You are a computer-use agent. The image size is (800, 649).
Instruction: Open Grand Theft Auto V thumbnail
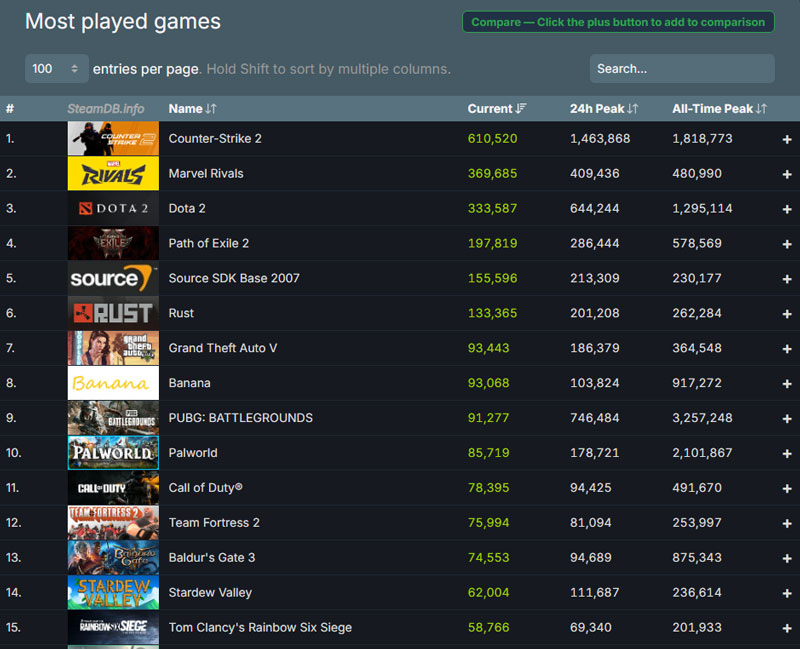113,348
